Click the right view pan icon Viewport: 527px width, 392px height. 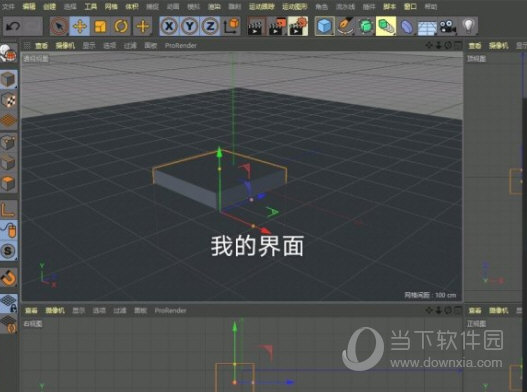429,310
